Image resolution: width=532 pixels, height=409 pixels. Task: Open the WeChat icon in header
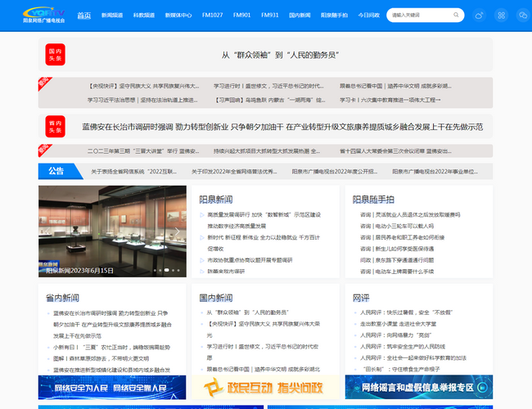[x=522, y=15]
